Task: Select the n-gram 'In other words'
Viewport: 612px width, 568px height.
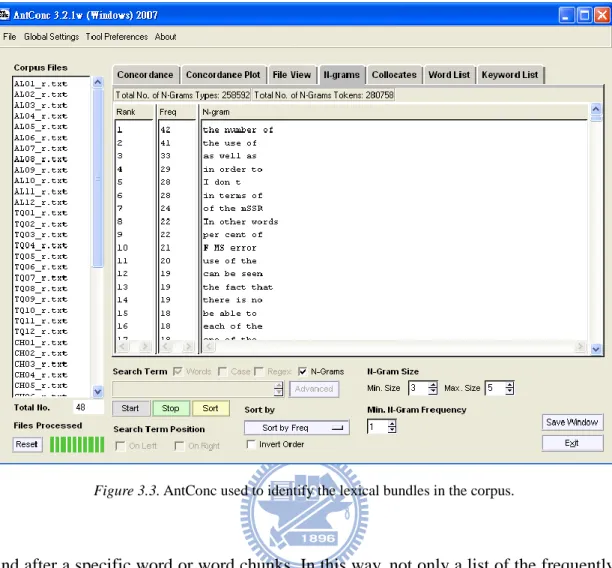Action: (x=240, y=222)
